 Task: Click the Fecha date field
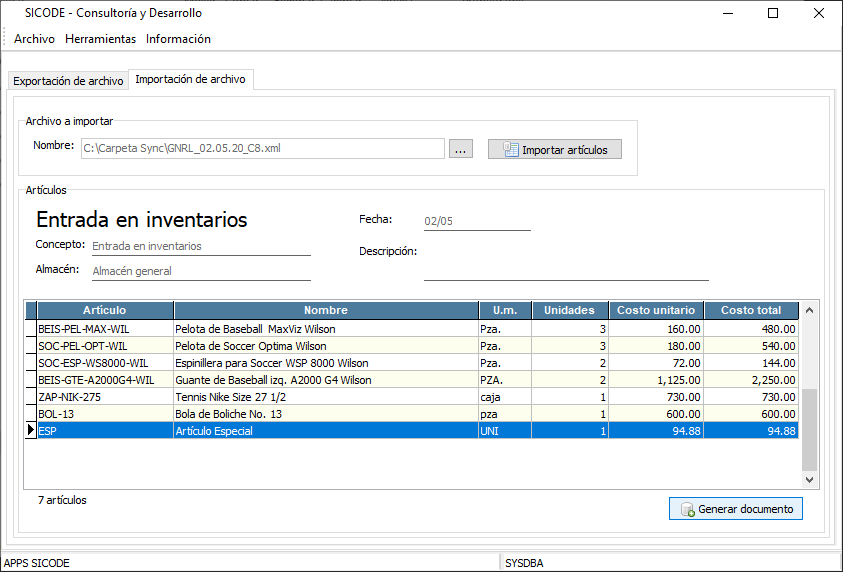[x=476, y=221]
